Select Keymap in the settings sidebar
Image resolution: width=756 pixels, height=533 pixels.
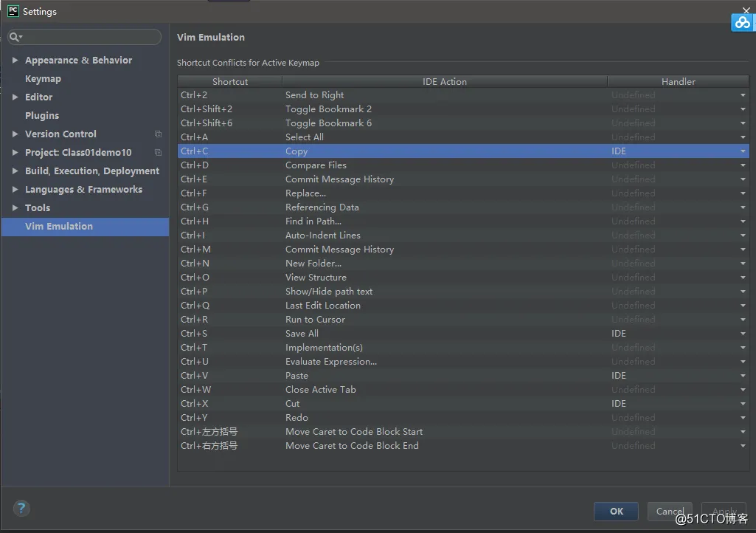43,79
